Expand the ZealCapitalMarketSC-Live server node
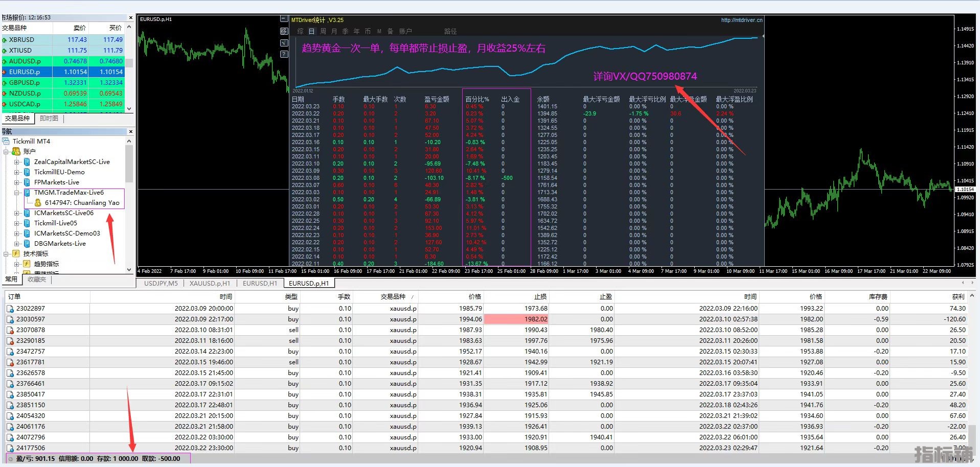Screen dimensions: 980x467 [16, 162]
